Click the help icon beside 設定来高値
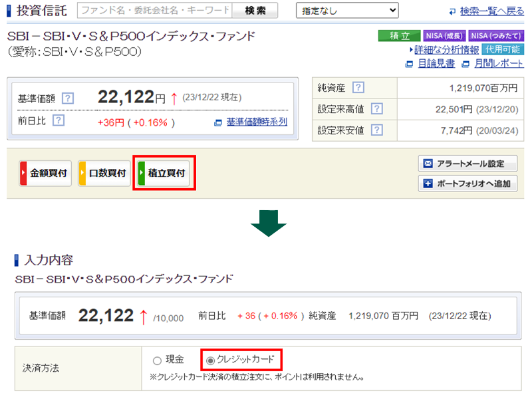 click(376, 108)
